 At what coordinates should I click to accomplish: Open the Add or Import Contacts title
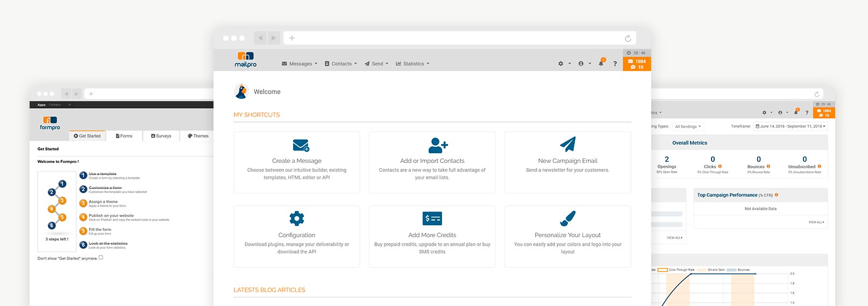[x=432, y=161]
